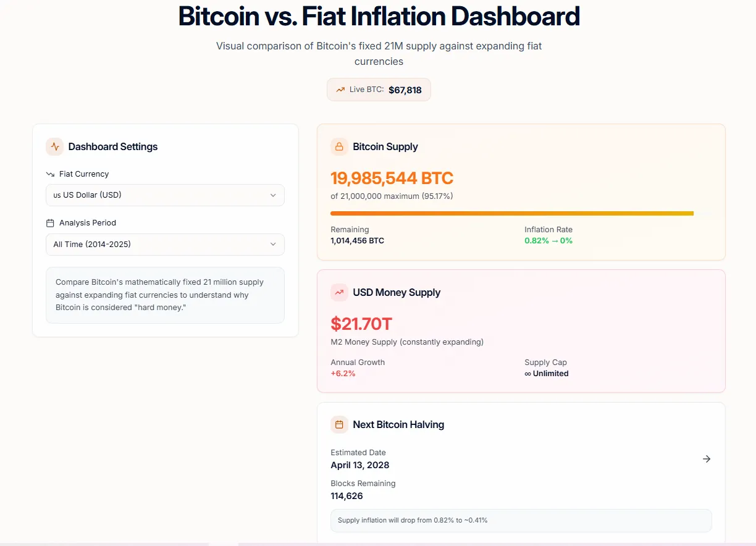Click the supply inflation drop note box

[521, 520]
